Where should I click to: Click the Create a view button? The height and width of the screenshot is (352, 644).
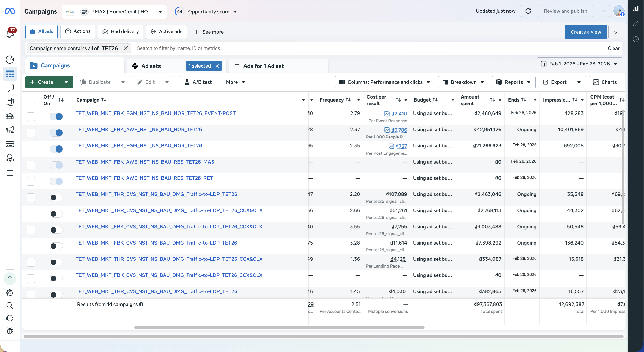point(585,32)
